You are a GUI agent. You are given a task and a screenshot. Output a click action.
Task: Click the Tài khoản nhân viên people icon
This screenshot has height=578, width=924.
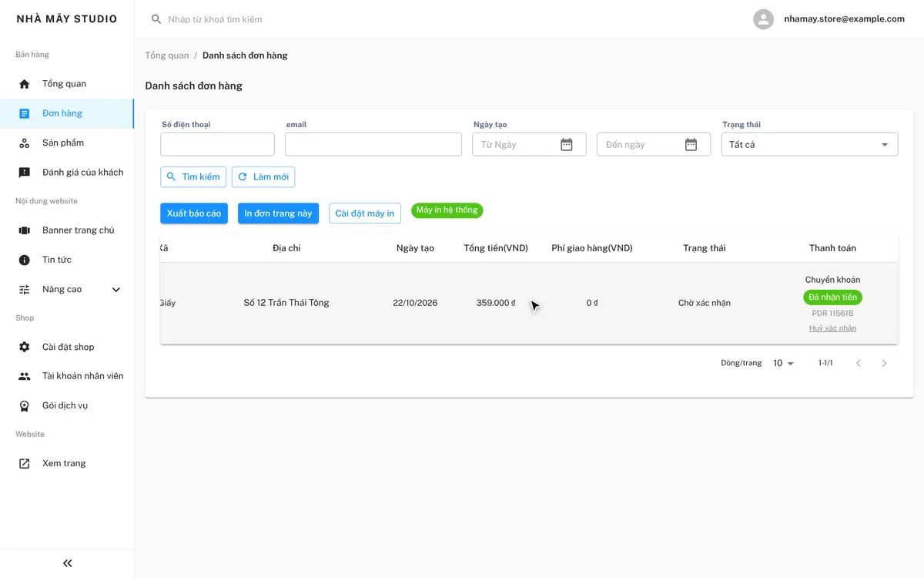coord(25,377)
